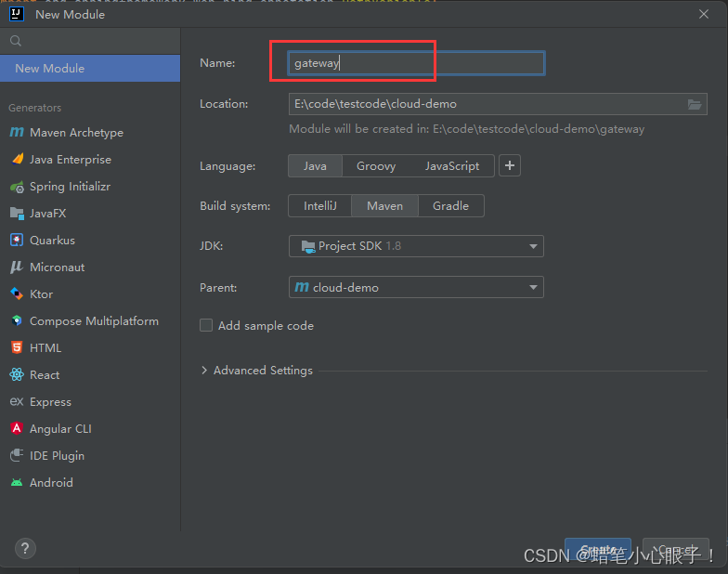The image size is (728, 574).
Task: Select Spring Initializr generator entry
Action: 90,187
